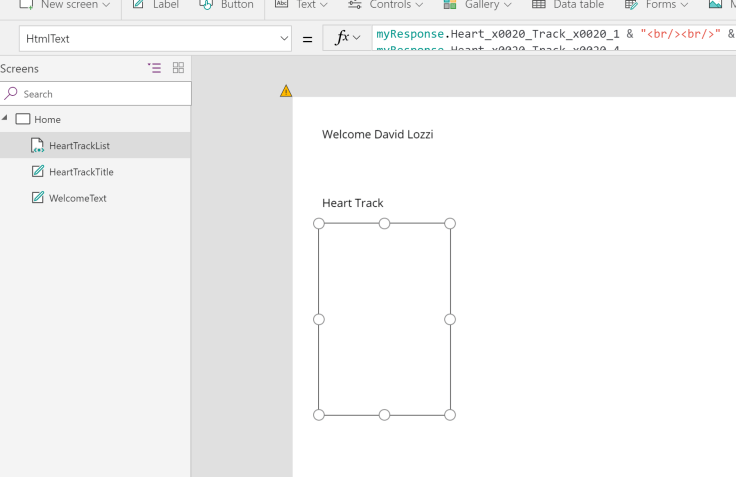This screenshot has width=736, height=477.
Task: Select the top-center resize handle
Action: click(x=384, y=223)
